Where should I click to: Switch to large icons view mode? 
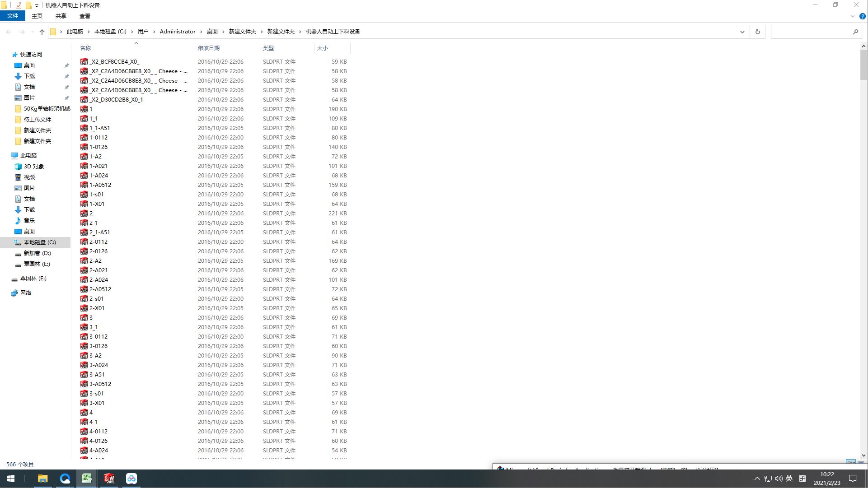[x=861, y=463]
